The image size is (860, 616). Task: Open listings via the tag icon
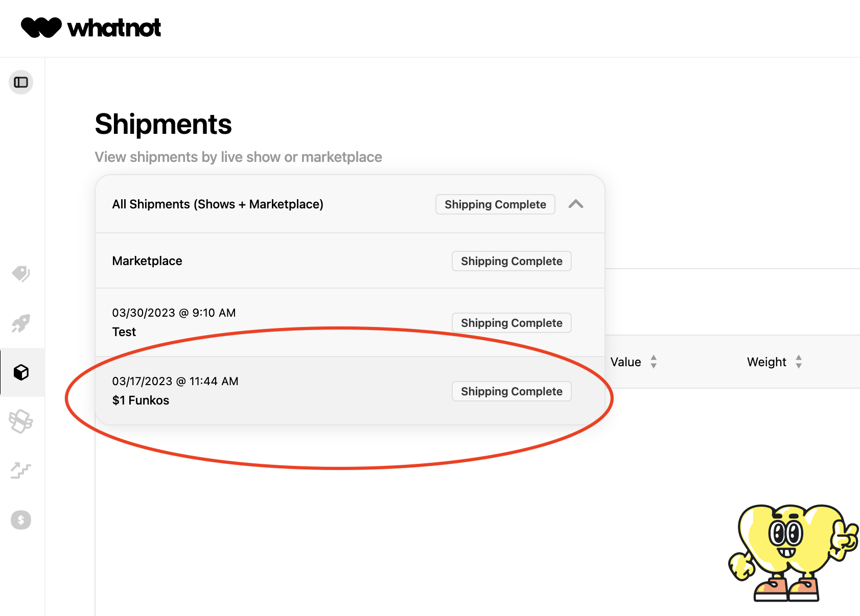click(20, 274)
